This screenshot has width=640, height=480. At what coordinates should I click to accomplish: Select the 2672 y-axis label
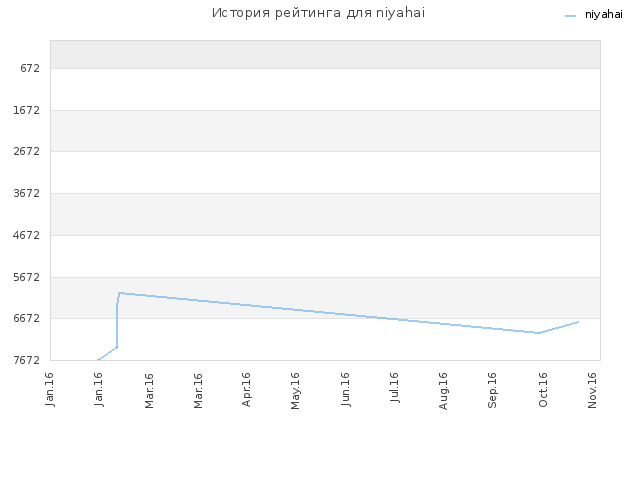(27, 151)
